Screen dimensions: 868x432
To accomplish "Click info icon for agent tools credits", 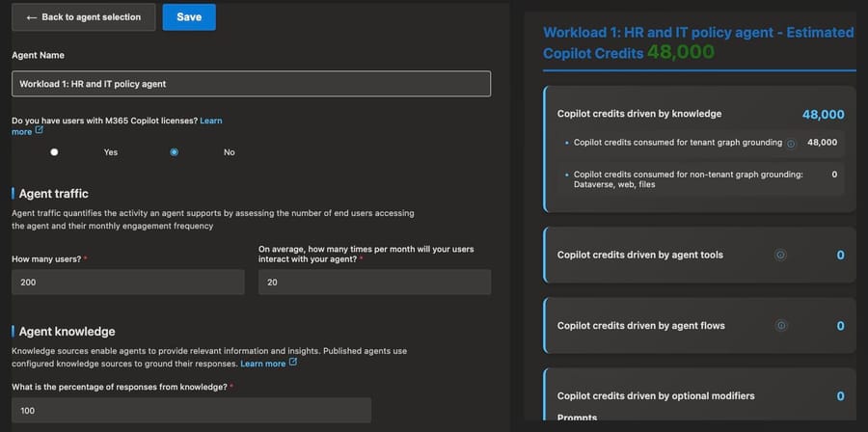I will 780,255.
